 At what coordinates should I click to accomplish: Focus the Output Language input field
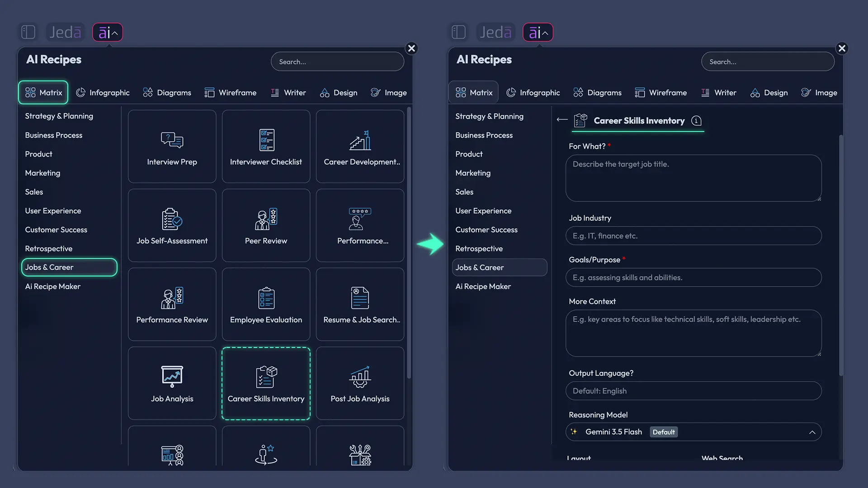coord(693,391)
